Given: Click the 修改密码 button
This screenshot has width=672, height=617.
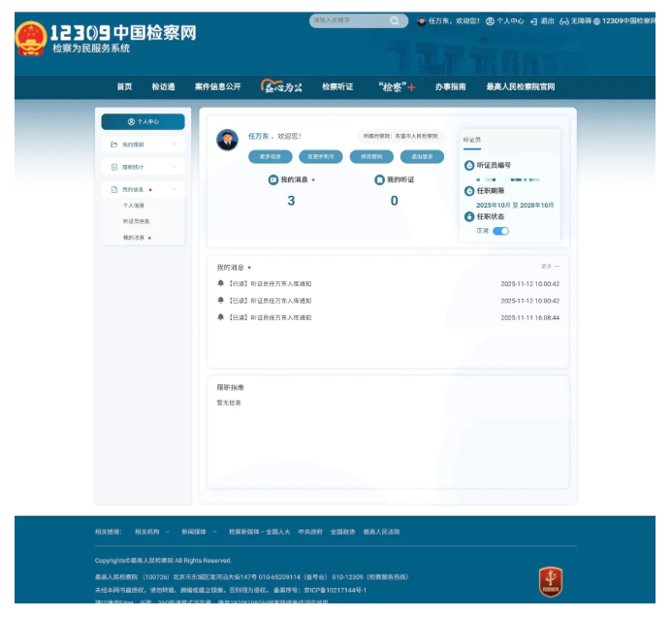Looking at the screenshot, I should click(x=372, y=156).
